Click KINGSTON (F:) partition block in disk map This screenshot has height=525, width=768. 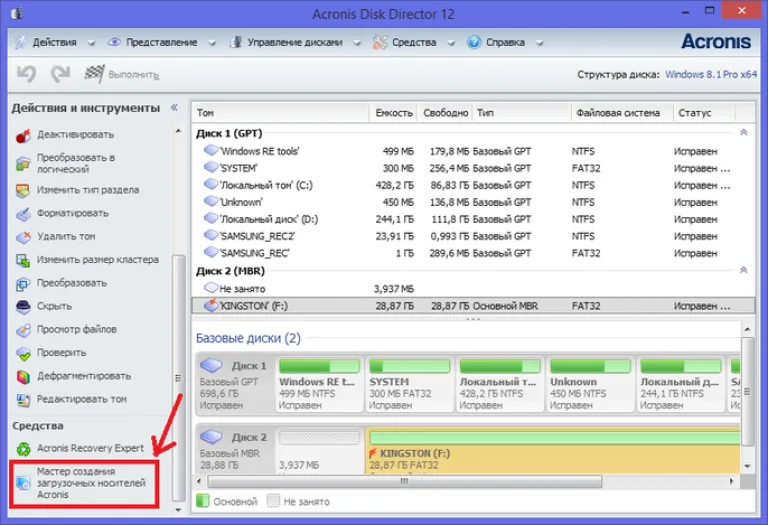(x=553, y=451)
